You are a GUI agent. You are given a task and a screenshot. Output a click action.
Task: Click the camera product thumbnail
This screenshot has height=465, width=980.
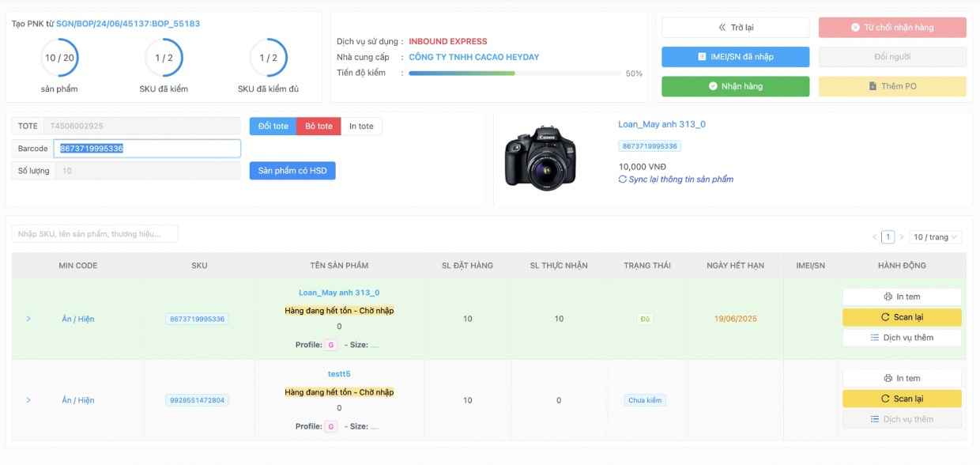[541, 157]
